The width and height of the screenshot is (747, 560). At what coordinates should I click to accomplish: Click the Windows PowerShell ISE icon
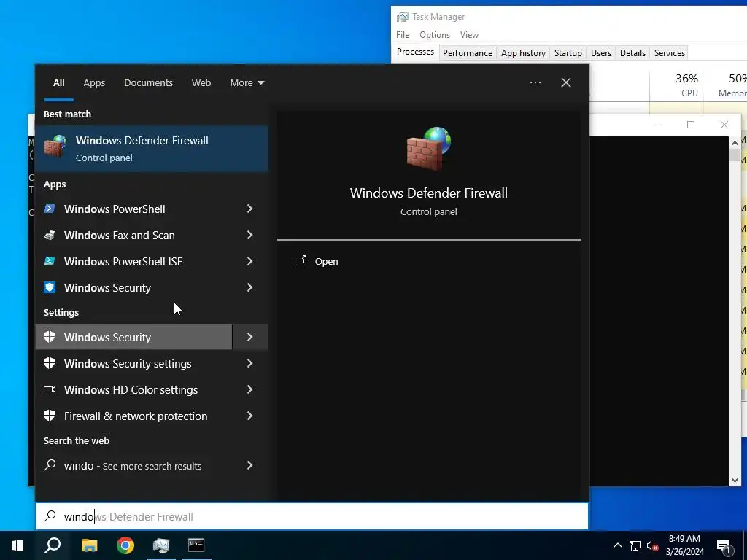[x=50, y=261]
